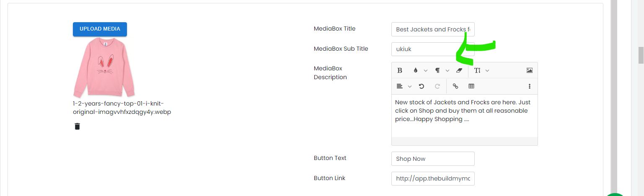Click the pink sweatshirt thumbnail
The height and width of the screenshot is (196, 644).
pos(104,67)
